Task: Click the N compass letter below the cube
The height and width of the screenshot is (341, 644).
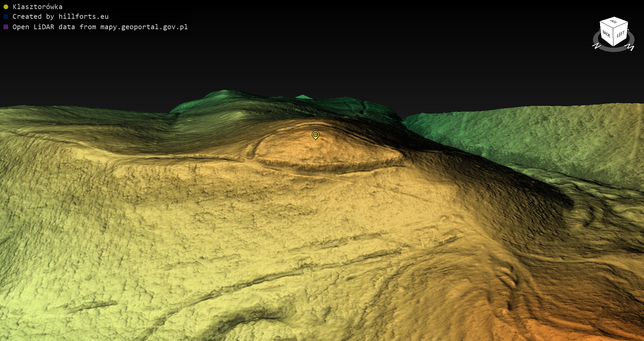Action: [596, 46]
